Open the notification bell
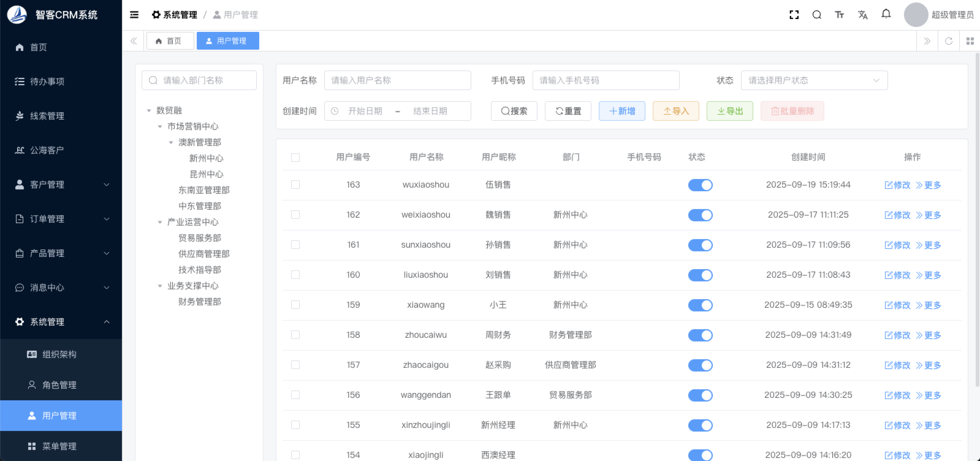 (x=886, y=14)
